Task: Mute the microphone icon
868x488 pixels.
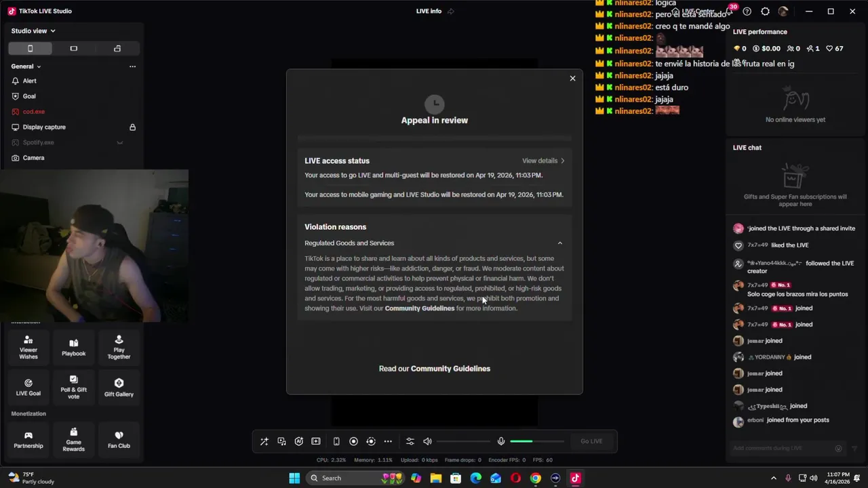Action: tap(501, 441)
